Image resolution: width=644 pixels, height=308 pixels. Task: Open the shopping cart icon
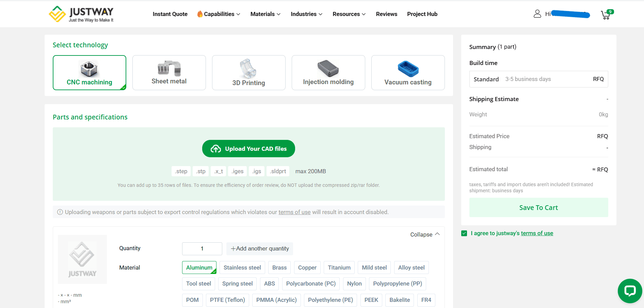606,15
